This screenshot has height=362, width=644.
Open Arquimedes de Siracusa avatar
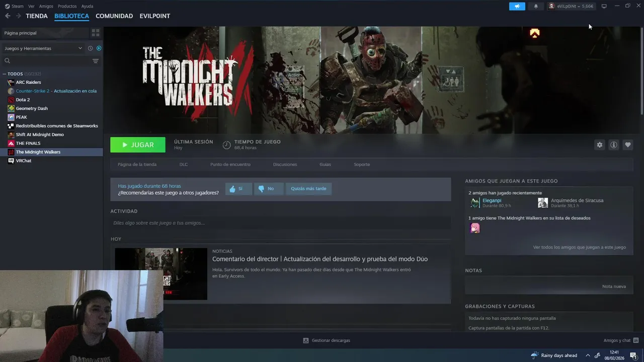pyautogui.click(x=543, y=203)
